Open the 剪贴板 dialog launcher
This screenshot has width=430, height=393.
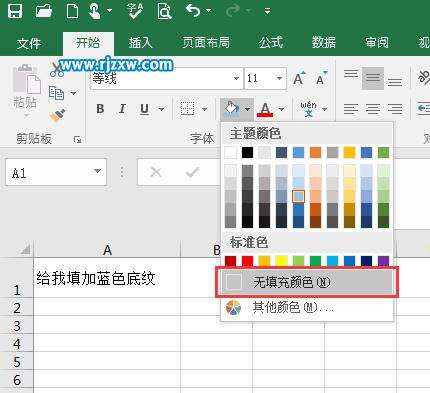click(77, 139)
